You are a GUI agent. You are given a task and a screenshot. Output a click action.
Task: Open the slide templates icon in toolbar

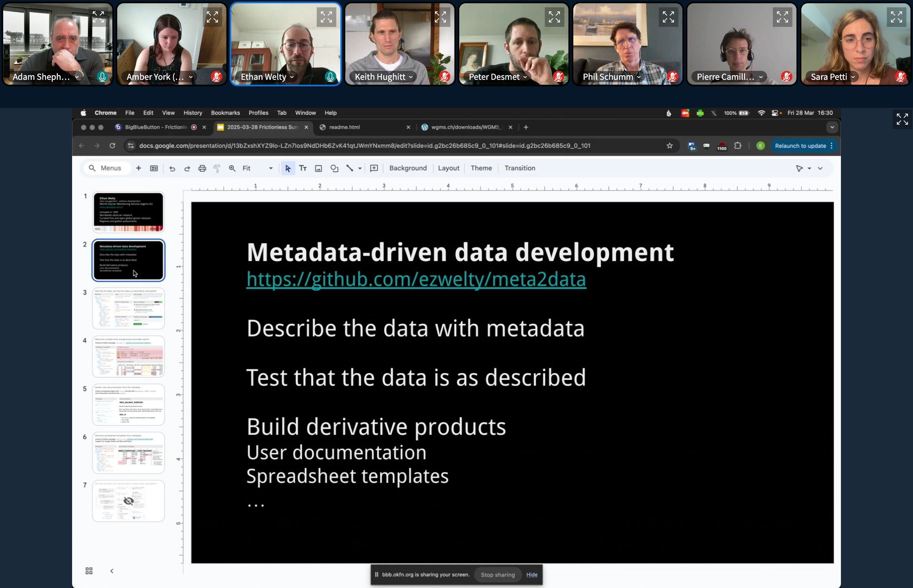[154, 168]
